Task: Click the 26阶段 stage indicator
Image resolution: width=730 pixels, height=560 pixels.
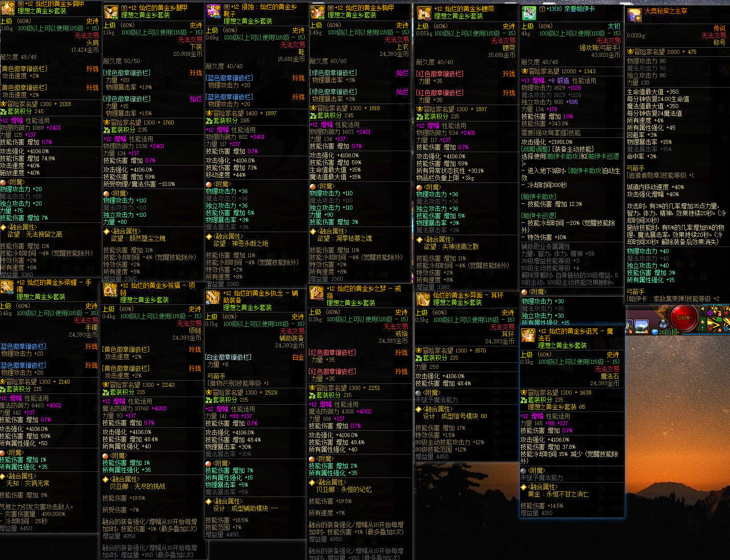Action: pos(665,332)
